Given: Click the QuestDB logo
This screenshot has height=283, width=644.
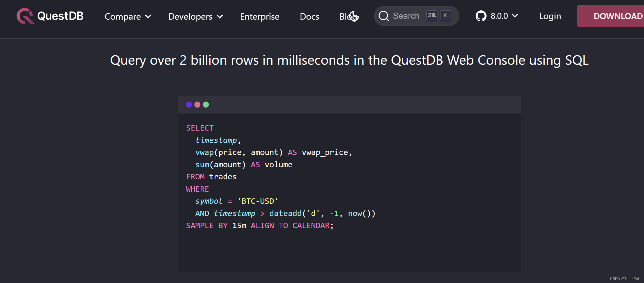Looking at the screenshot, I should tap(50, 16).
